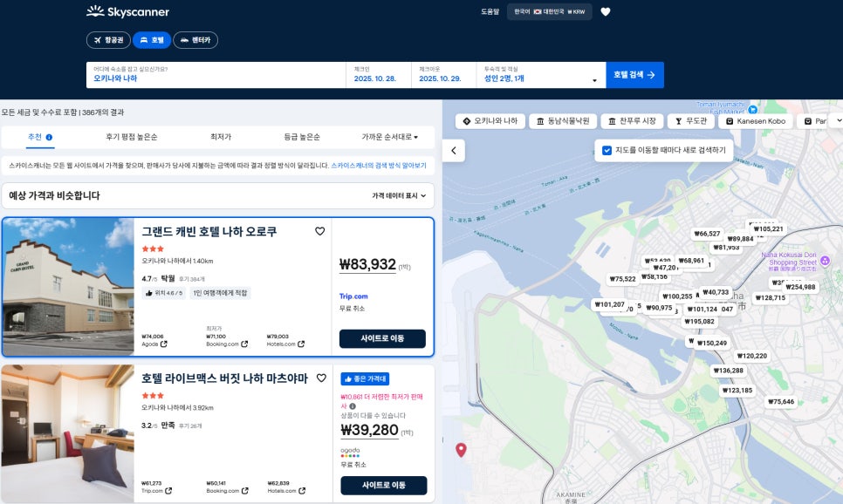843x504 pixels.
Task: Expand guests and rooms dropdown 성인 2명, 1개
Action: click(x=541, y=75)
